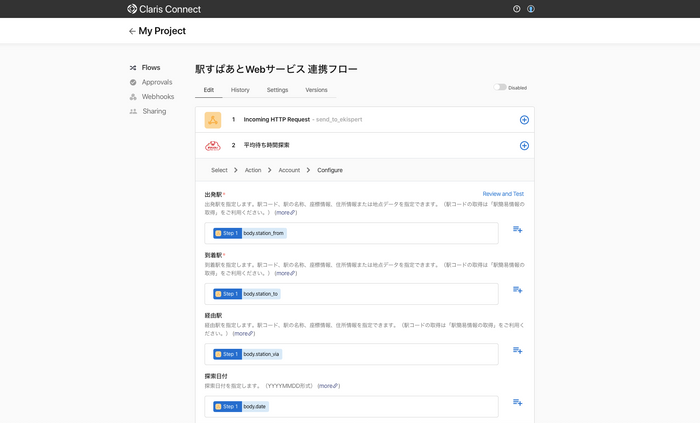This screenshot has width=700, height=423.
Task: Select the body.date token
Action: 241,406
